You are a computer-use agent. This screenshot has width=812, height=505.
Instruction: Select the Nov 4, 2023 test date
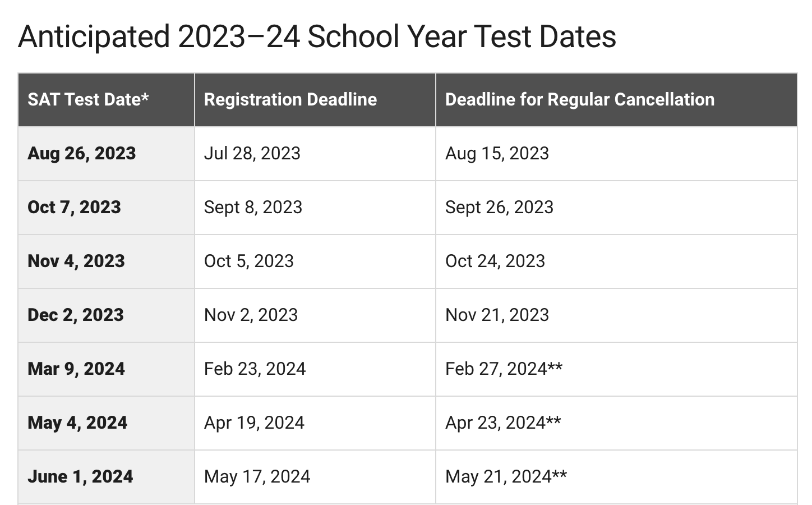point(76,261)
